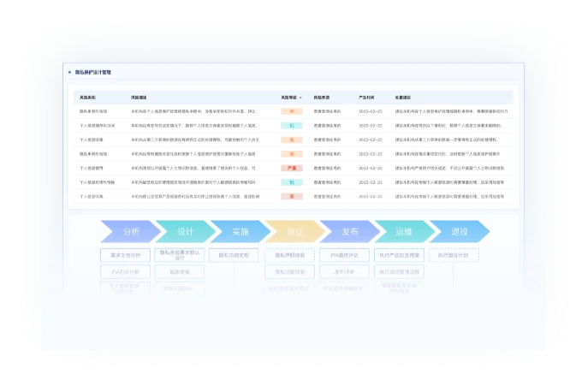This screenshot has height=386, width=588.
Task: Select the 分析 stage arrow
Action: click(x=130, y=231)
